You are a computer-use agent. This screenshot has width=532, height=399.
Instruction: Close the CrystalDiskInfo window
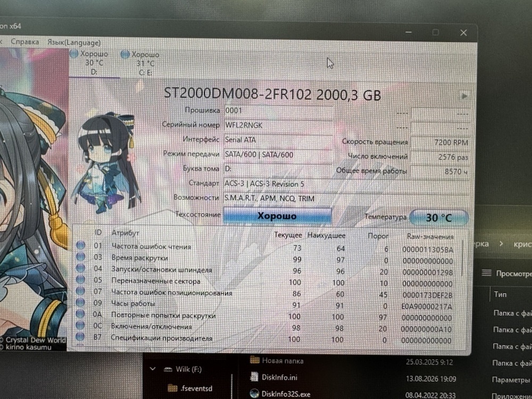click(463, 33)
